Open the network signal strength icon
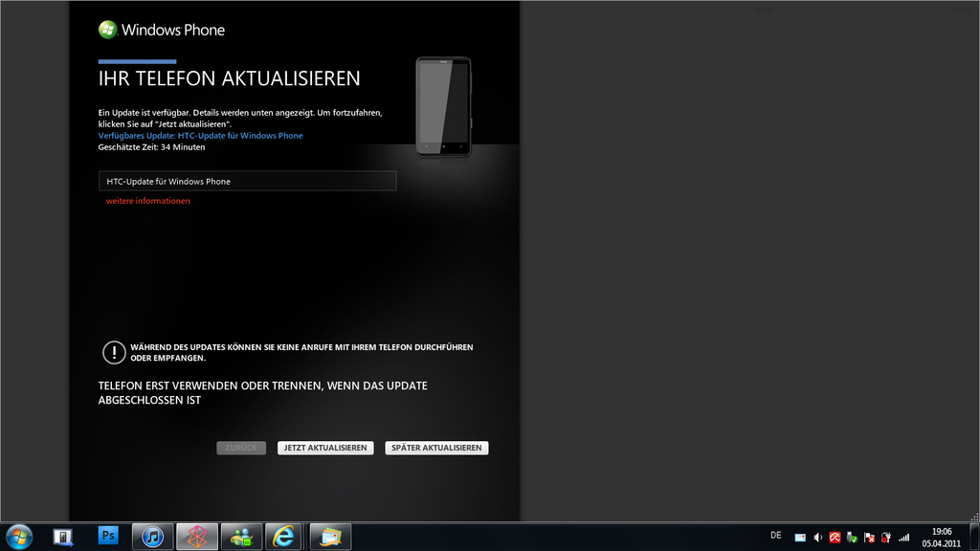Screen dimensions: 980x551 click(x=903, y=538)
